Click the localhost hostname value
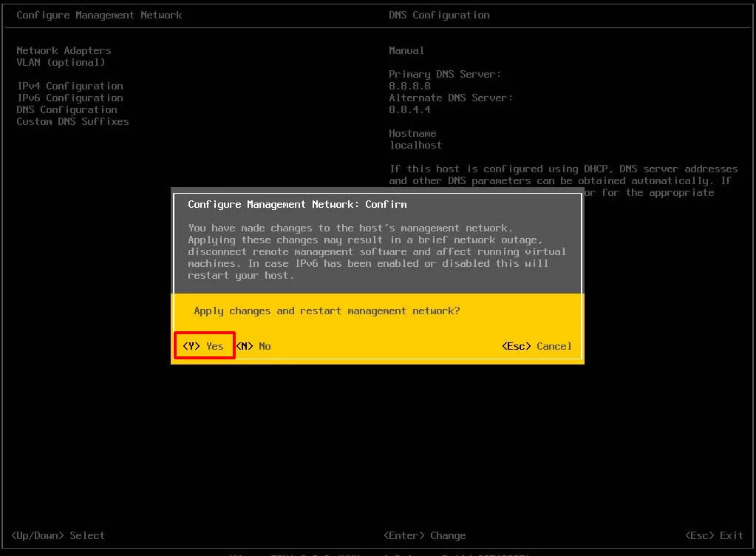Screen dimensions: 756x556 (x=415, y=145)
